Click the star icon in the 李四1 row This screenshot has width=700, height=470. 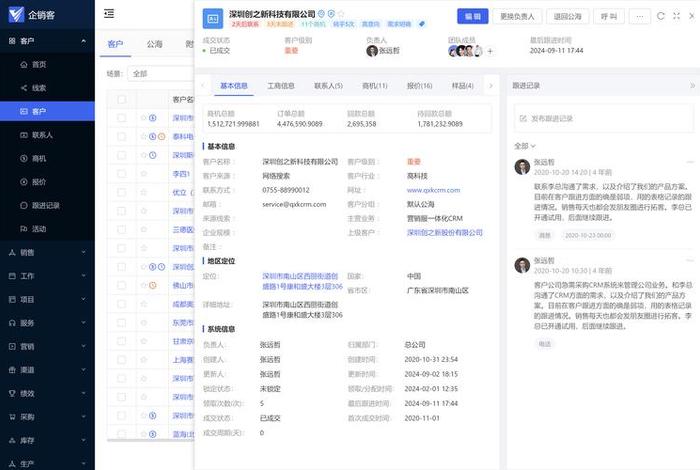pyautogui.click(x=144, y=174)
